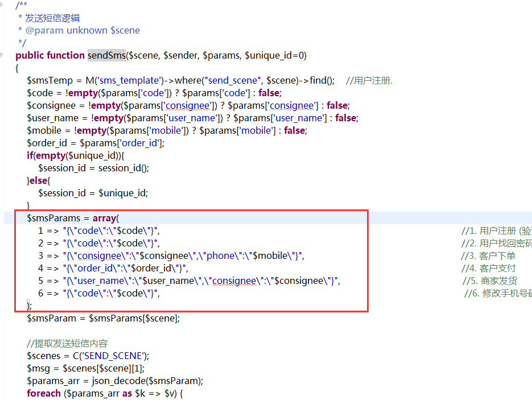This screenshot has height=400, width=532.
Task: Click the //3. 客户下单 comment
Action: (489, 256)
